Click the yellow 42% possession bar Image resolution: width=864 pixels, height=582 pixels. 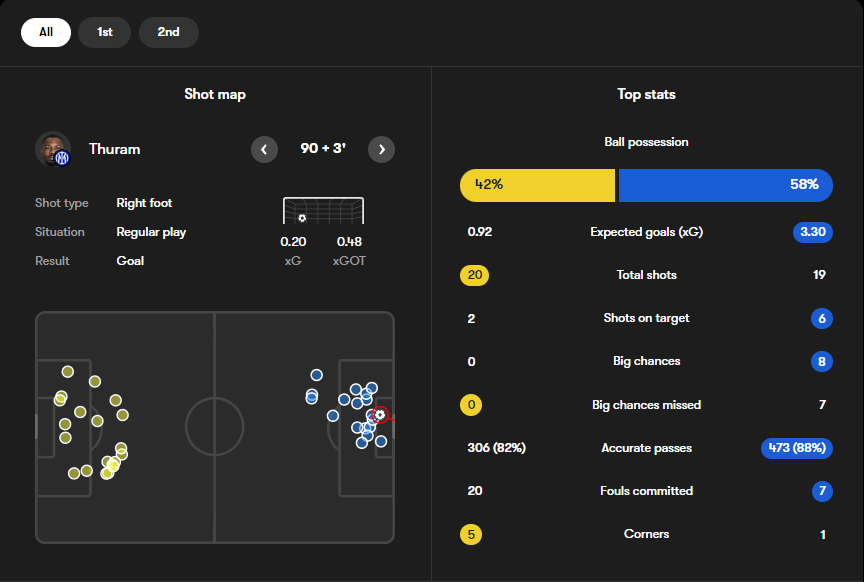[537, 185]
